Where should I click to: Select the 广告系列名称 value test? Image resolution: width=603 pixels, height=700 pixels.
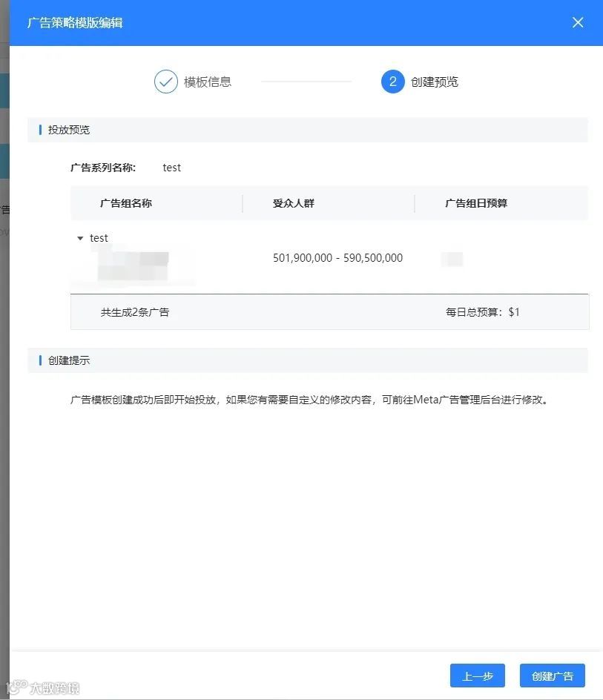coord(171,168)
